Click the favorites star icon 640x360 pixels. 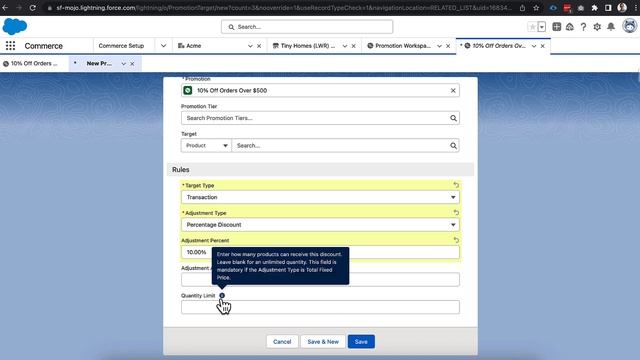(x=532, y=27)
